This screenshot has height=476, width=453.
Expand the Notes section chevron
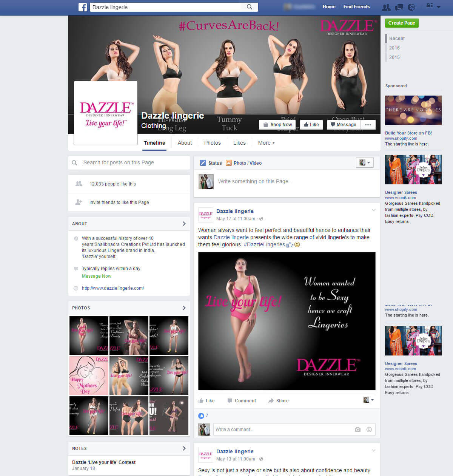tap(184, 448)
